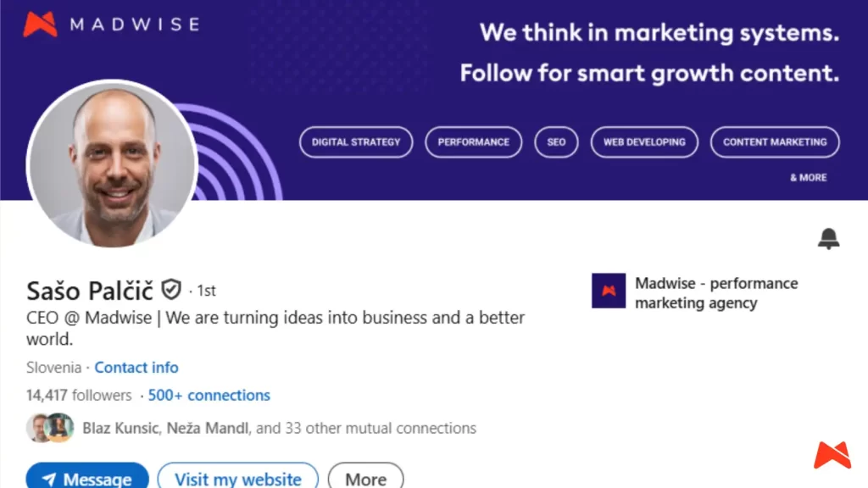This screenshot has width=868, height=488.
Task: Open Contact info
Action: coord(136,368)
